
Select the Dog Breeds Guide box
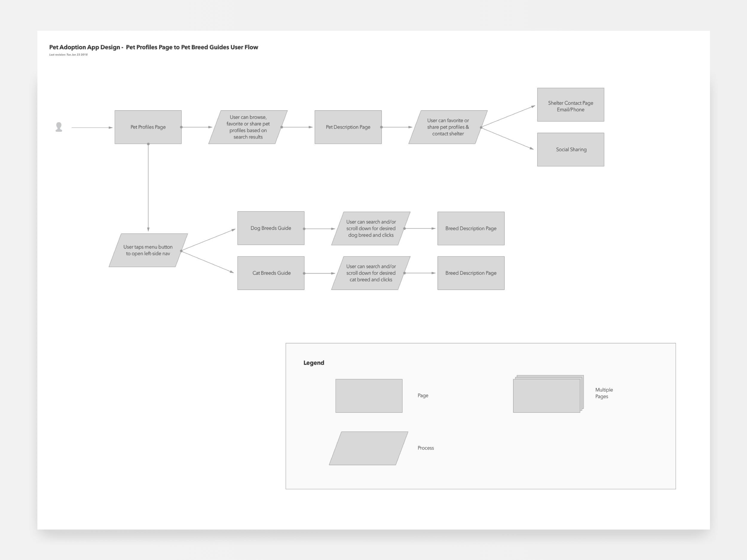pyautogui.click(x=270, y=228)
